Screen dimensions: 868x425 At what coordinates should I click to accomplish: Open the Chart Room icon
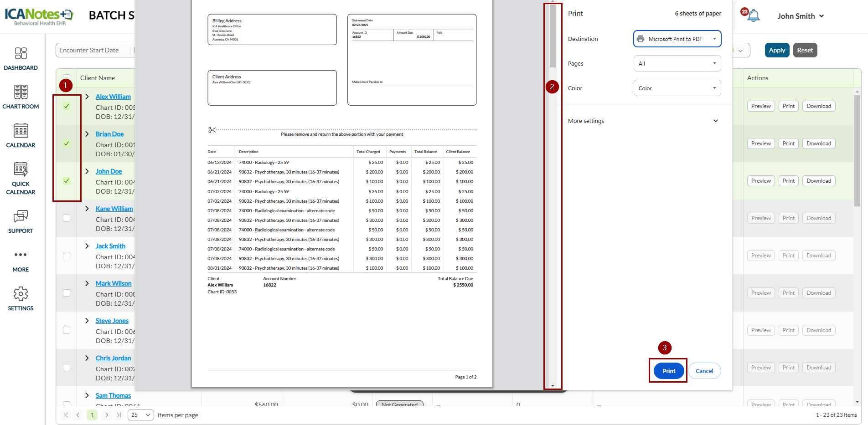(21, 92)
